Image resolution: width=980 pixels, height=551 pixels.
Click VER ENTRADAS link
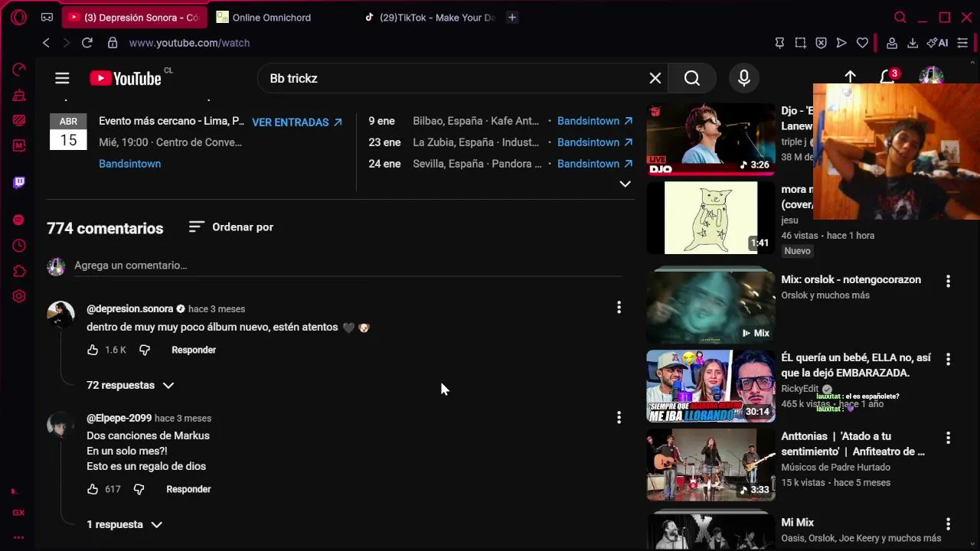297,122
